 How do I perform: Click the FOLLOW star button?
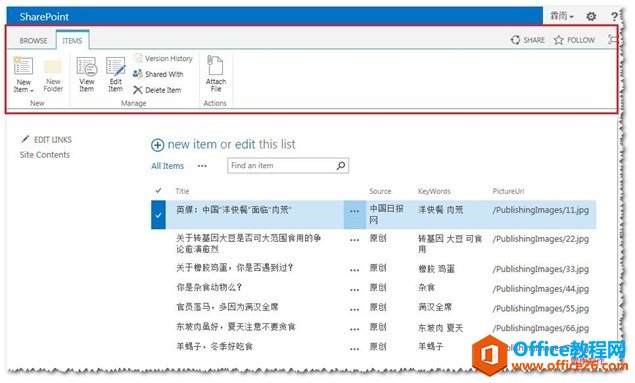click(x=574, y=40)
